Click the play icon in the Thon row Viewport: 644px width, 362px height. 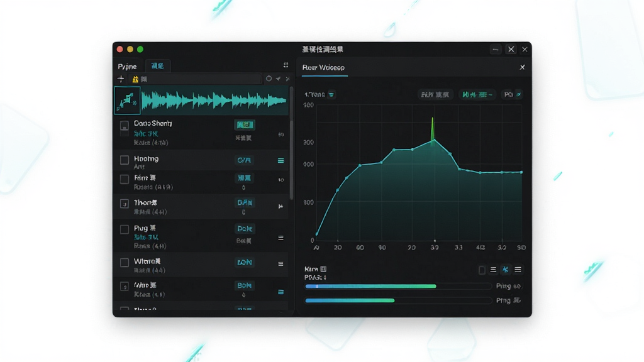coord(281,206)
